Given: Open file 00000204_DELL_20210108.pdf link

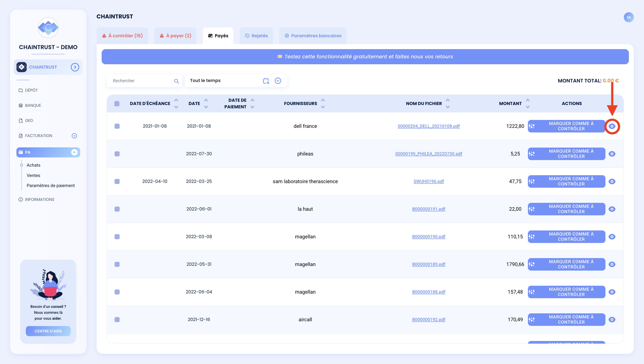Looking at the screenshot, I should [x=428, y=126].
